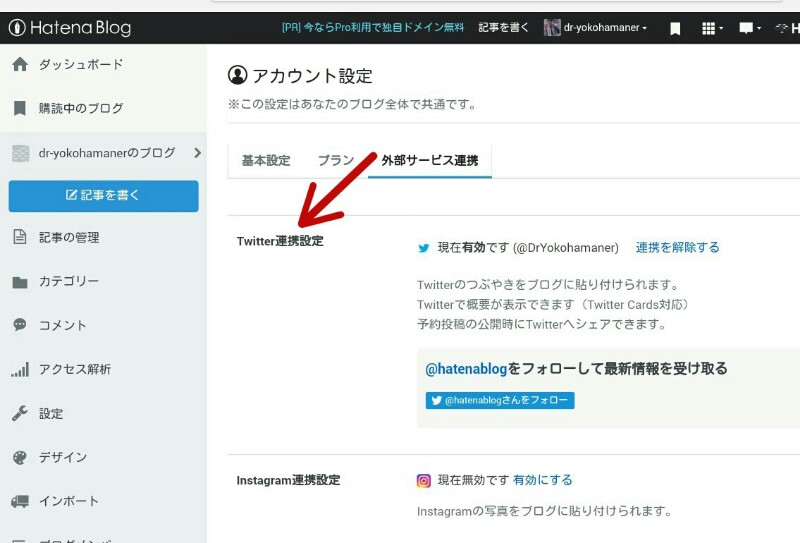The image size is (800, 543).
Task: Select the 外部サービス連携 tab
Action: coord(430,161)
